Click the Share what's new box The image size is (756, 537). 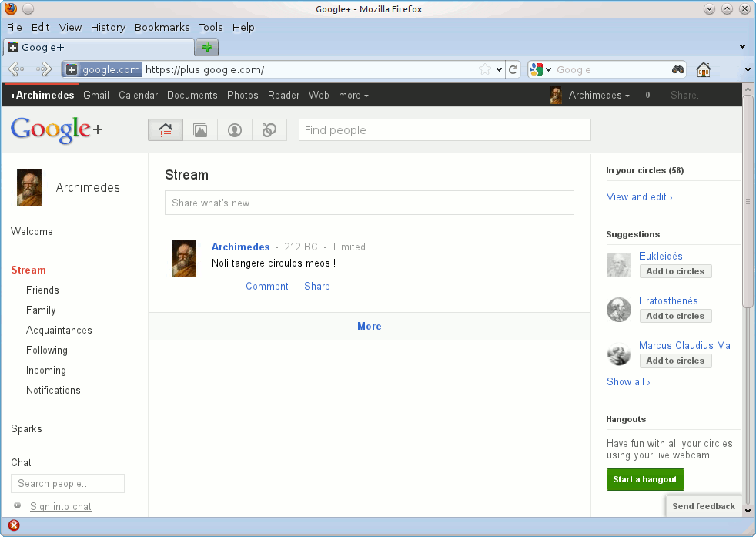[370, 203]
